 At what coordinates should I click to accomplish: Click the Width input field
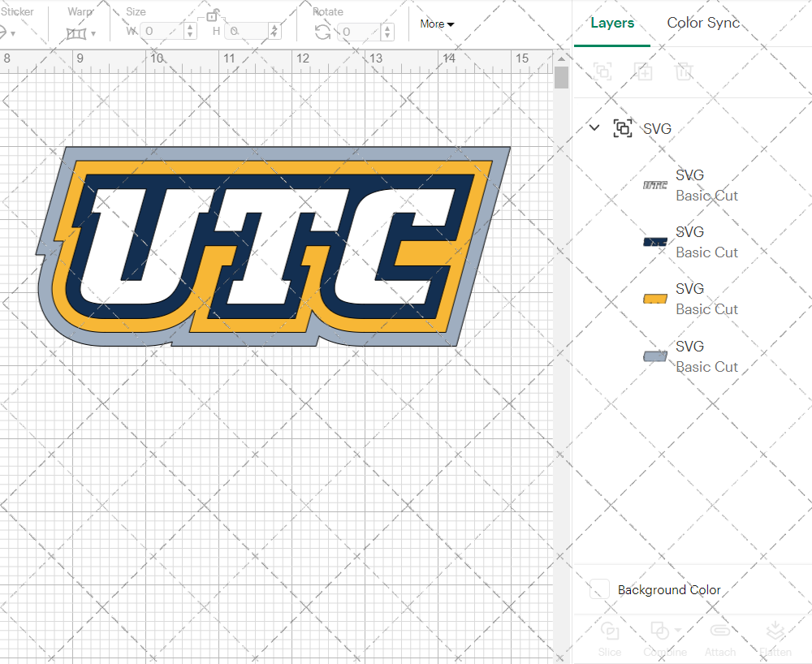coord(165,31)
